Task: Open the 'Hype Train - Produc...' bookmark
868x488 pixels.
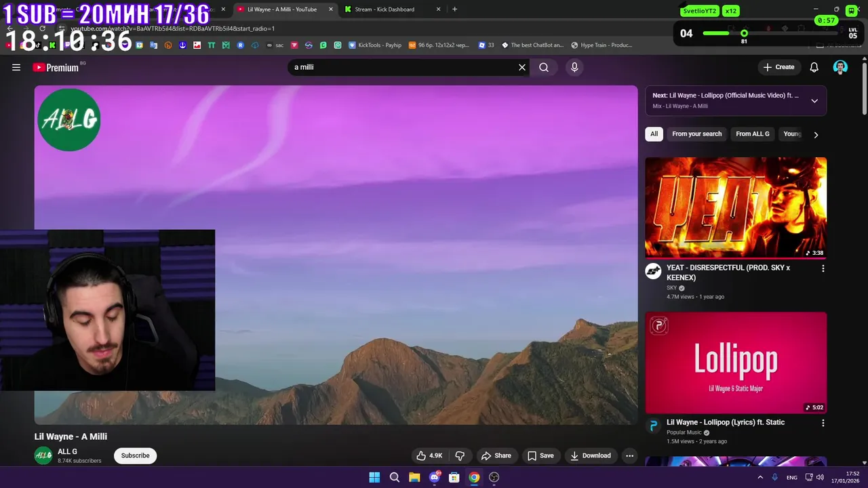Action: pyautogui.click(x=601, y=45)
